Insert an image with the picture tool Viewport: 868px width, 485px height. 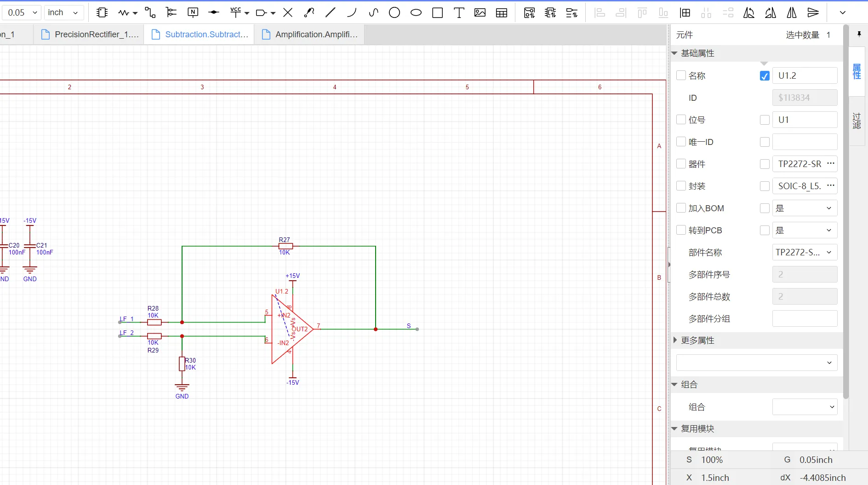480,13
